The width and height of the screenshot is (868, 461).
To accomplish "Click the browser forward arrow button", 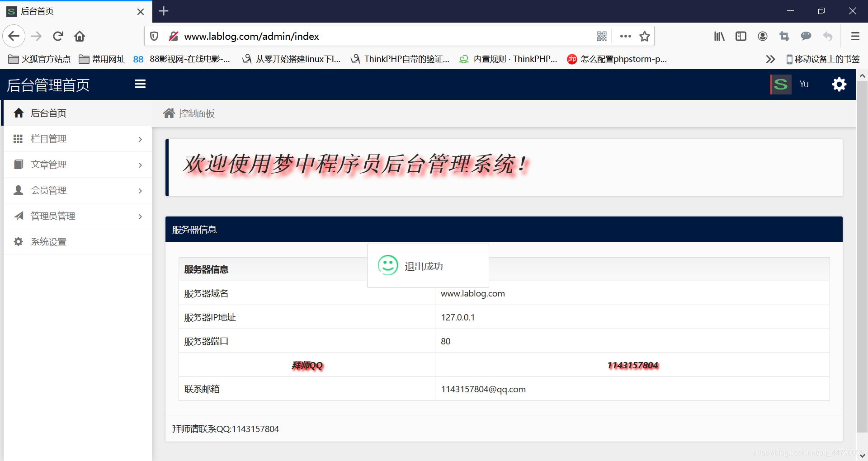I will click(x=36, y=36).
